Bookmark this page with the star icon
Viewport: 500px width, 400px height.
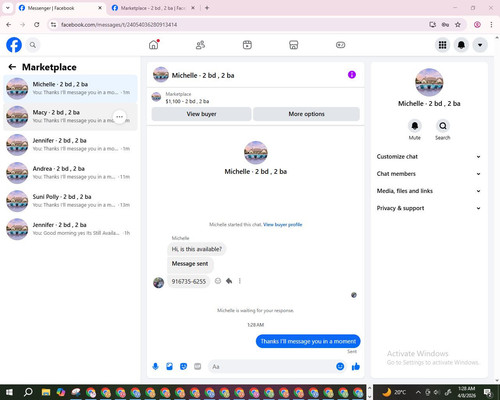458,24
